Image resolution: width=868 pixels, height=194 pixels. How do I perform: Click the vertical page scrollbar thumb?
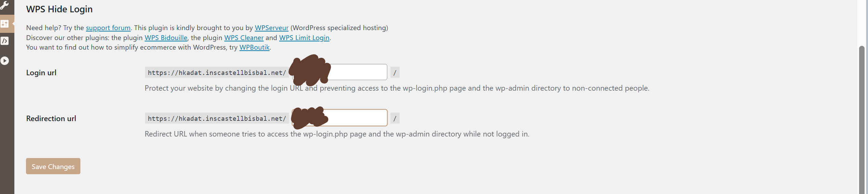point(861,120)
